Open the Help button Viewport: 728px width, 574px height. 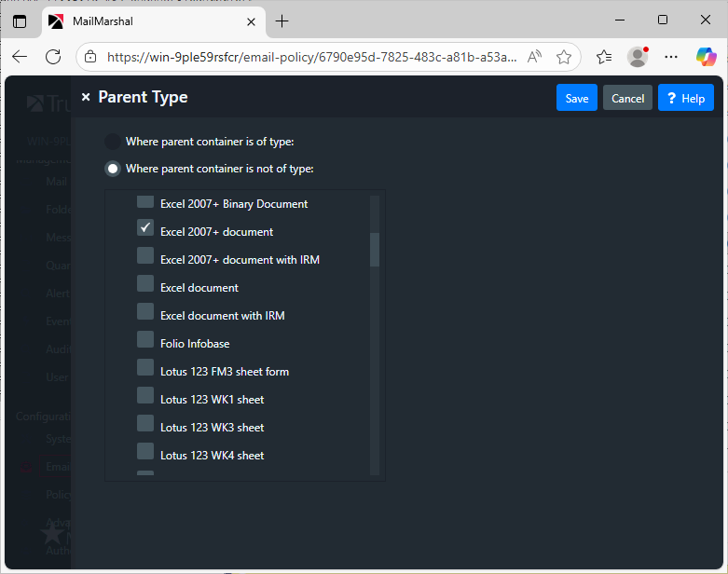(x=685, y=98)
